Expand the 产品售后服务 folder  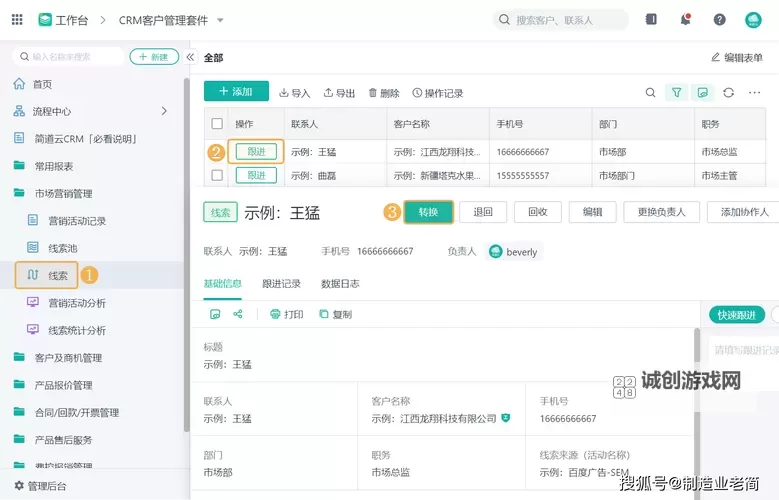coord(63,439)
